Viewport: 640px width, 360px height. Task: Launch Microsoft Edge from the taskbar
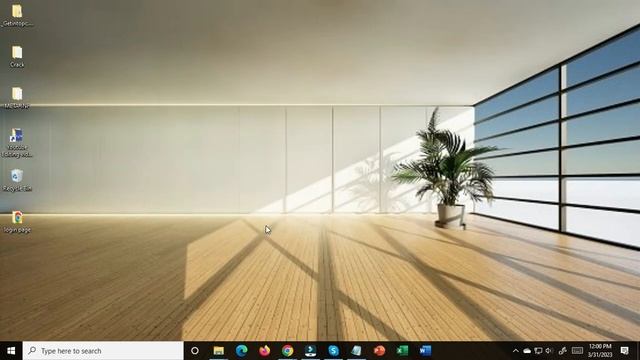pos(242,351)
